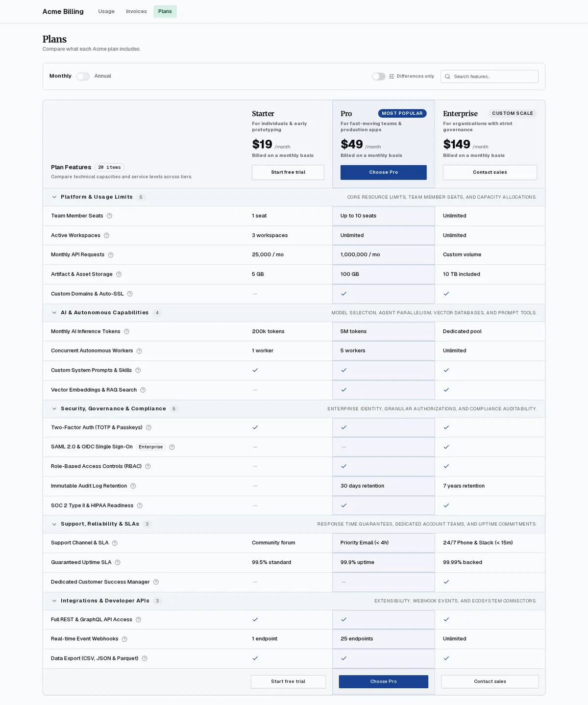Open help icon for Active Workspaces

click(x=106, y=235)
